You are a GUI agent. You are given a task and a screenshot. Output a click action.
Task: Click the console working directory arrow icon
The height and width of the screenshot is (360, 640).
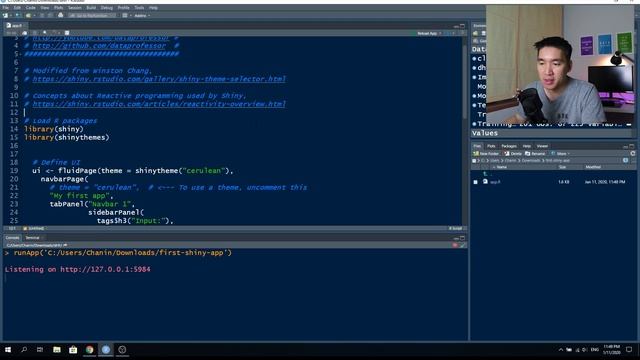65,245
